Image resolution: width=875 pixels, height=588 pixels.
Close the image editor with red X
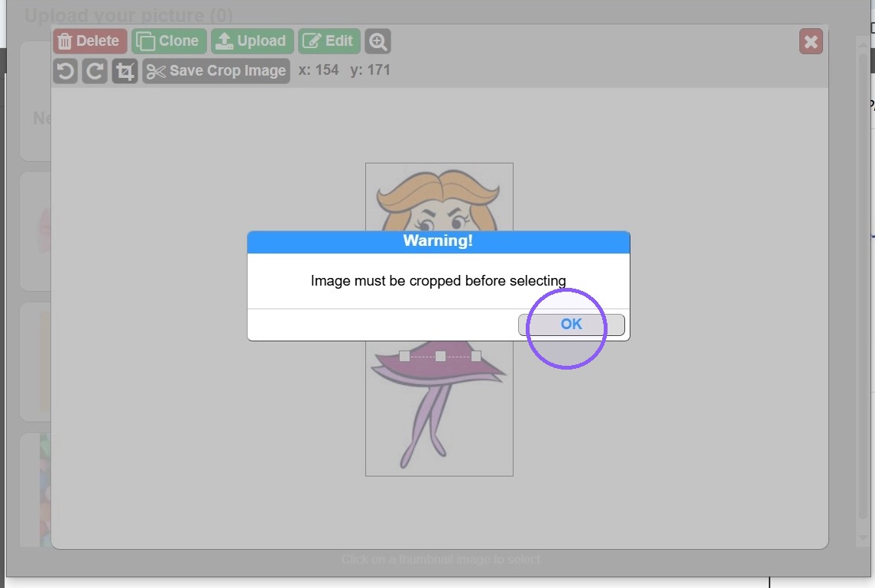[x=811, y=42]
